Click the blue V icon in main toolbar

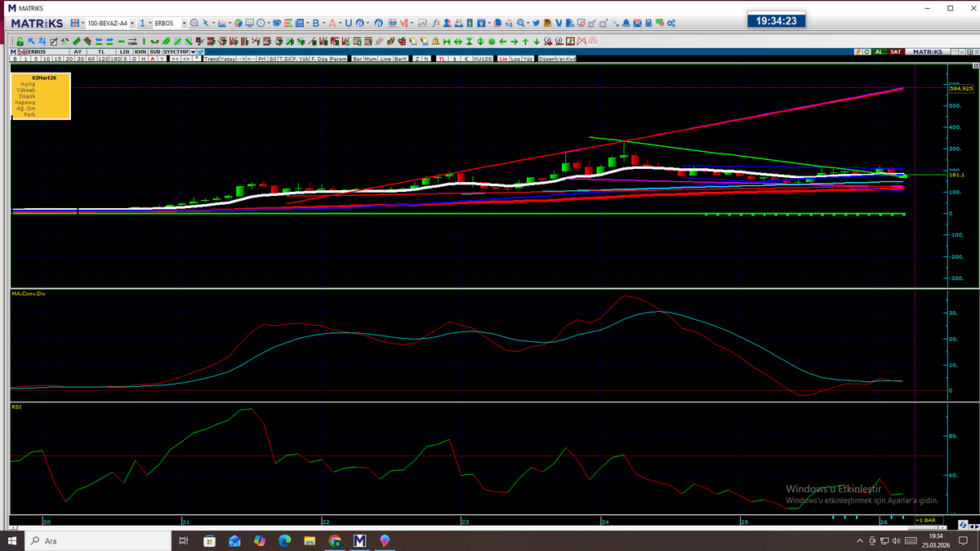point(559,23)
